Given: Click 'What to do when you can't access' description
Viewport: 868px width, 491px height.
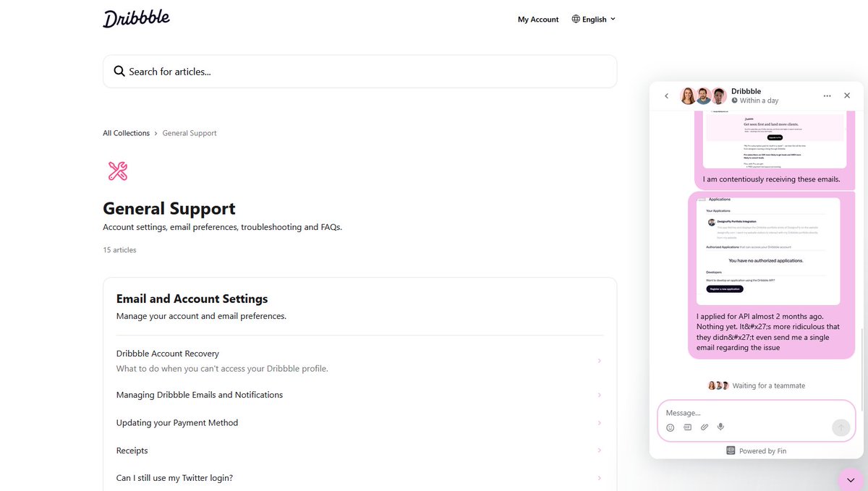Looking at the screenshot, I should point(222,369).
